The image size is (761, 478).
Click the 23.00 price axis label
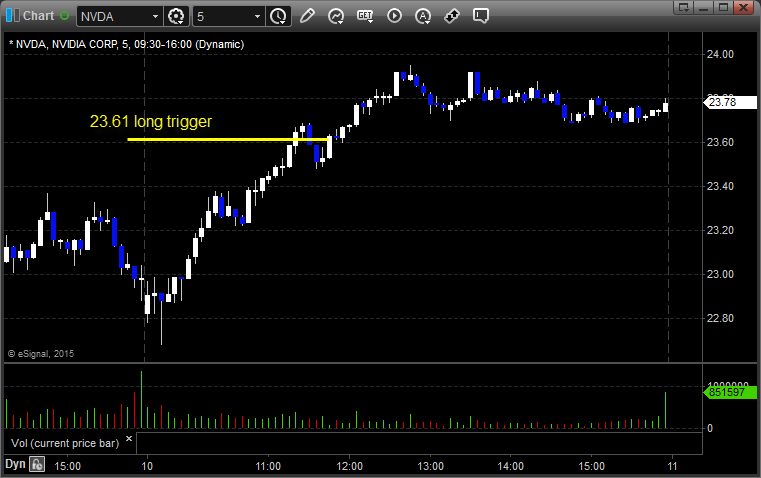click(720, 274)
